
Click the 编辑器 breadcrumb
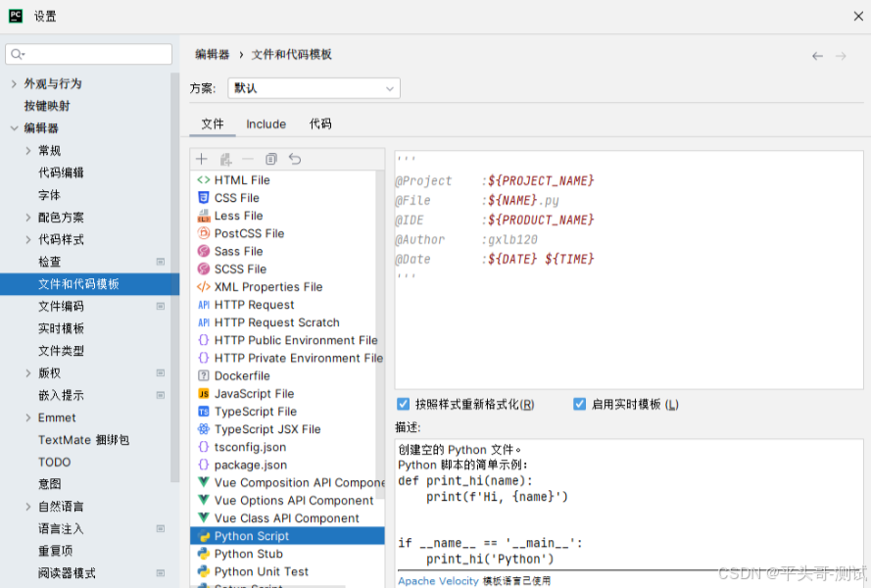click(213, 55)
